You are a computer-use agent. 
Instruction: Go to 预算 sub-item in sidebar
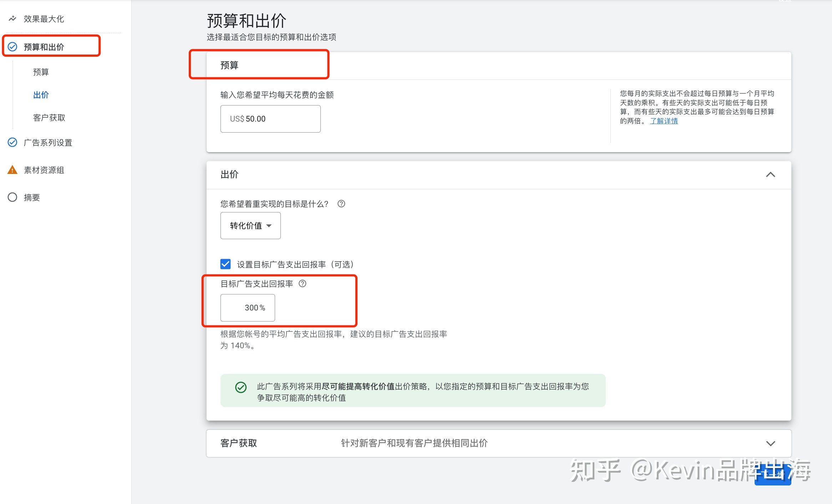41,72
